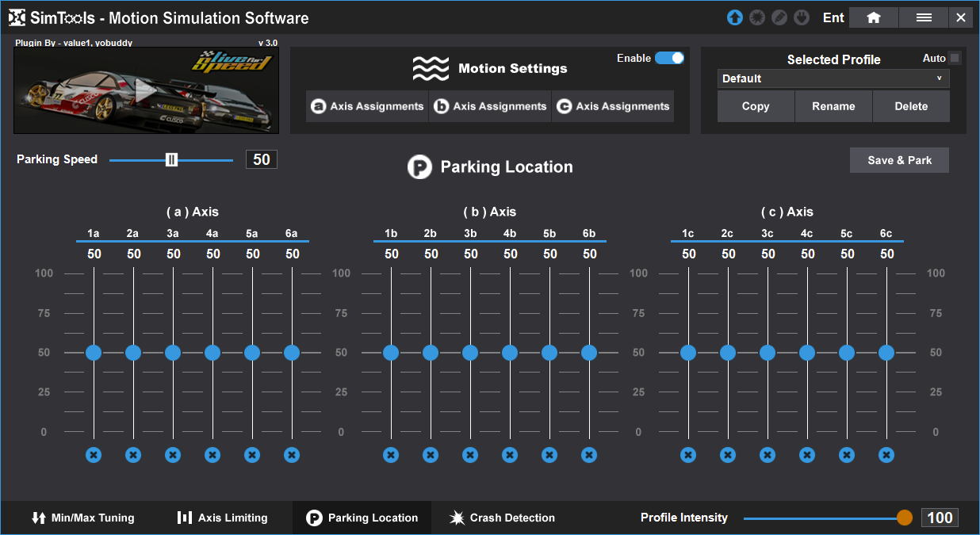Click the Parking Speed value field
Image resolution: width=980 pixels, height=535 pixels.
point(262,159)
